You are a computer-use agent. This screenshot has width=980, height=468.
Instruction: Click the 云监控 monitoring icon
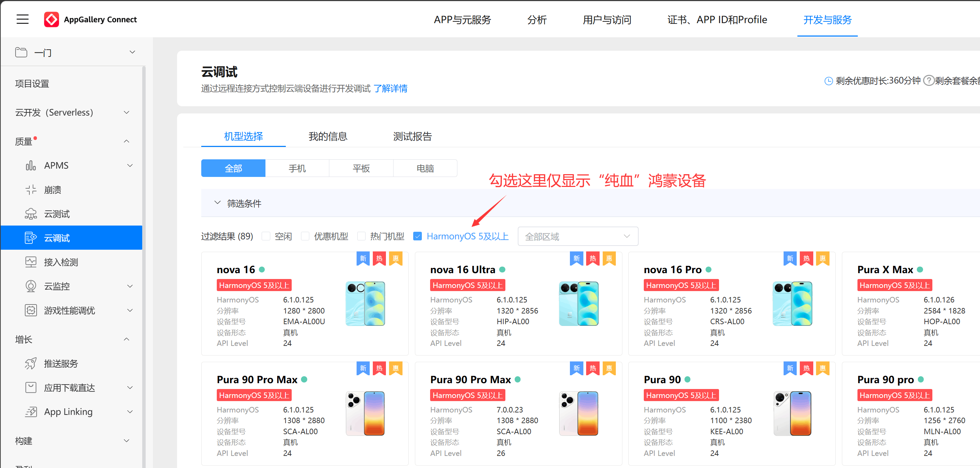coord(31,286)
